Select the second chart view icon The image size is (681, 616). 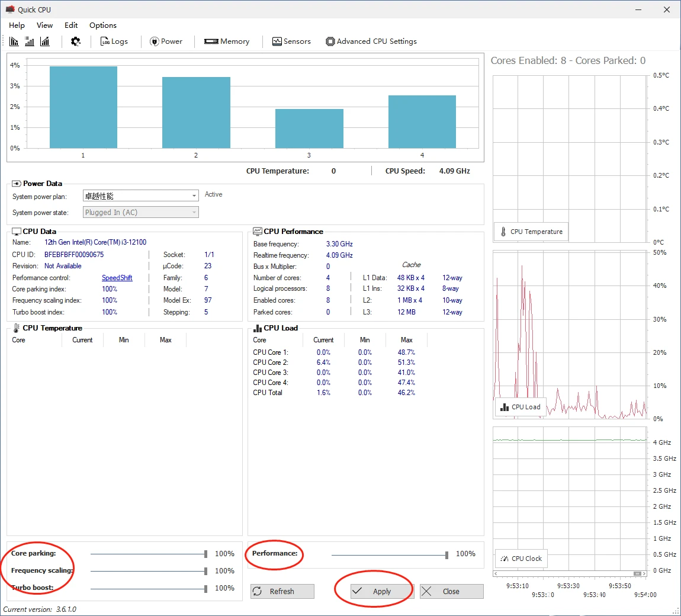click(x=30, y=41)
